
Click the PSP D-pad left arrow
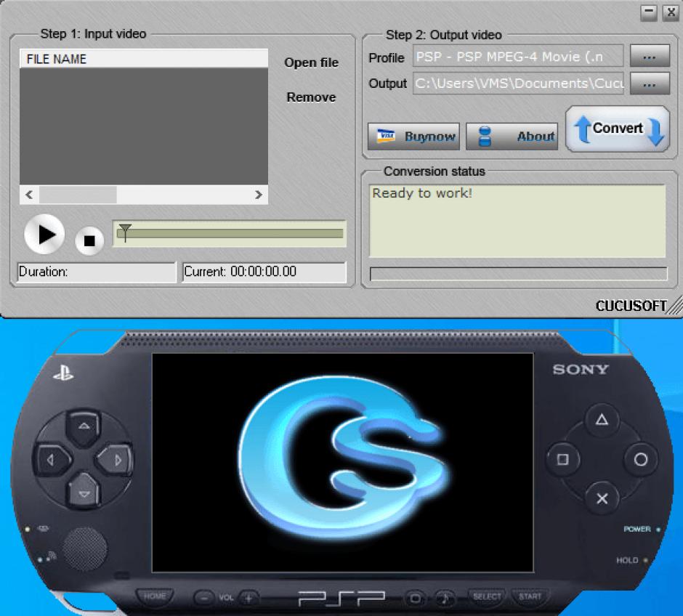pos(52,460)
